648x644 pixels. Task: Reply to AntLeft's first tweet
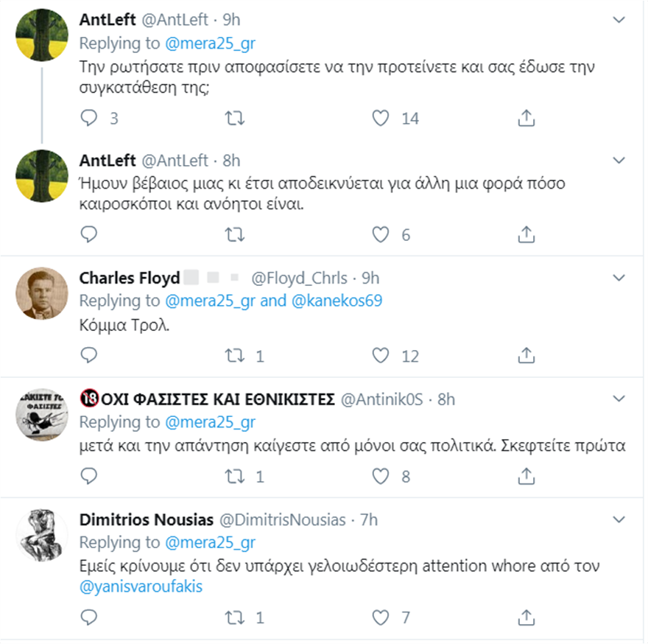pos(88,117)
